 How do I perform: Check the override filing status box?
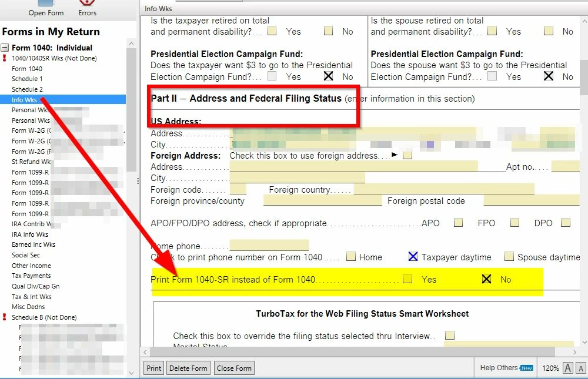[450, 335]
